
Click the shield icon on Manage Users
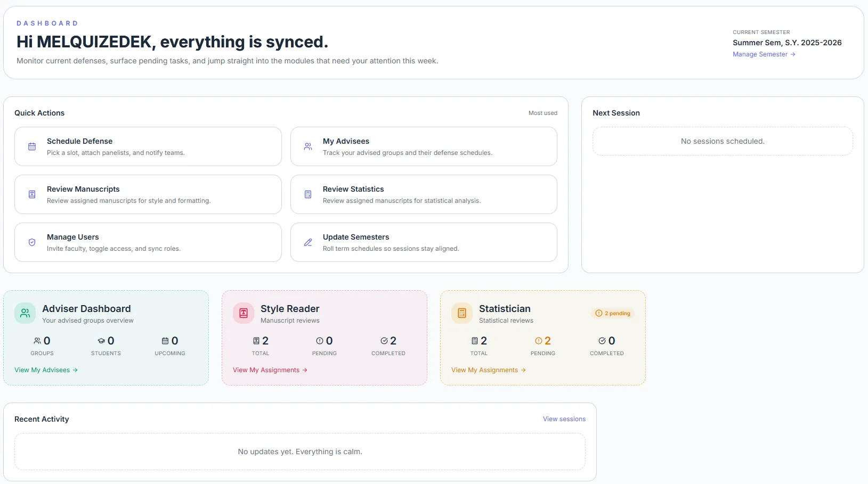click(32, 242)
